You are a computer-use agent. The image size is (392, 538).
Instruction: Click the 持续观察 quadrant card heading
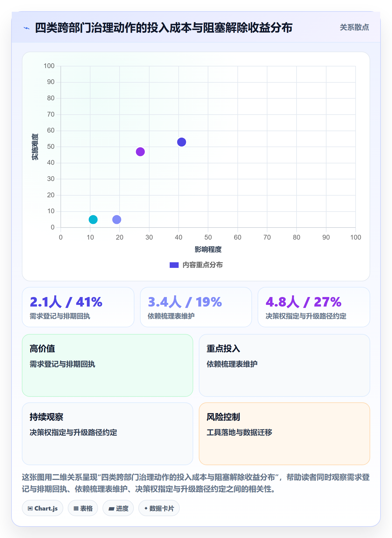coord(46,417)
